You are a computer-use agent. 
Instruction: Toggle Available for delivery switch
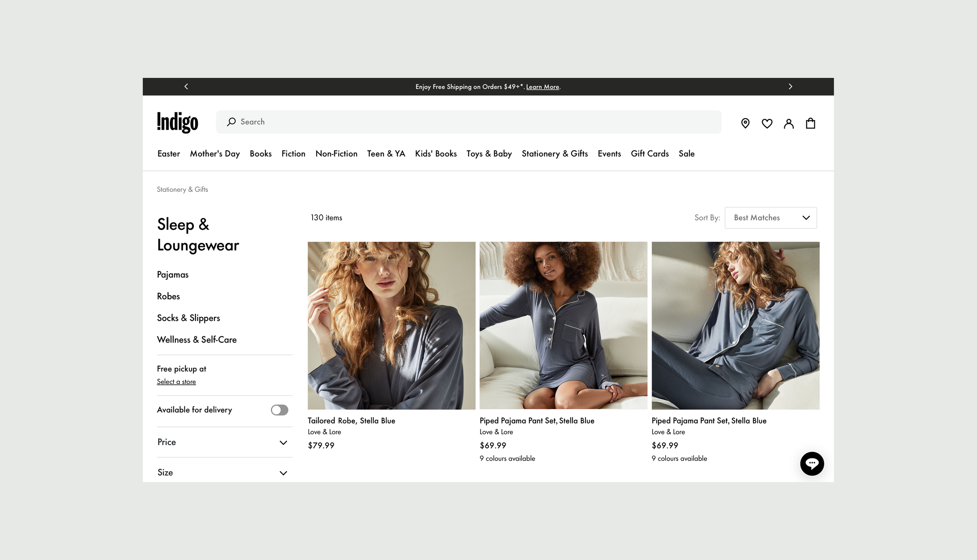[x=279, y=410]
